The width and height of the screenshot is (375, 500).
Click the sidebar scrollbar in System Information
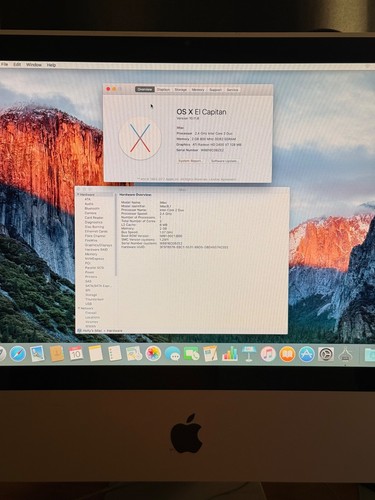(116, 235)
